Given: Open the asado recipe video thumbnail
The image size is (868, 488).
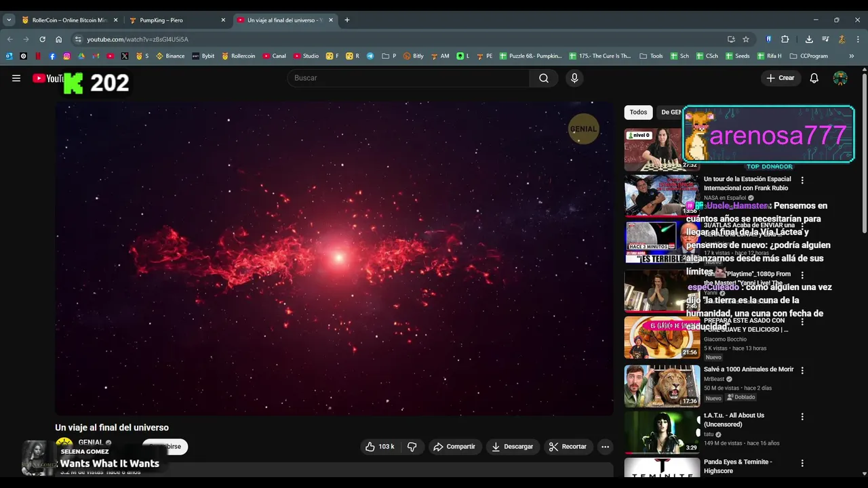Looking at the screenshot, I should [x=662, y=338].
